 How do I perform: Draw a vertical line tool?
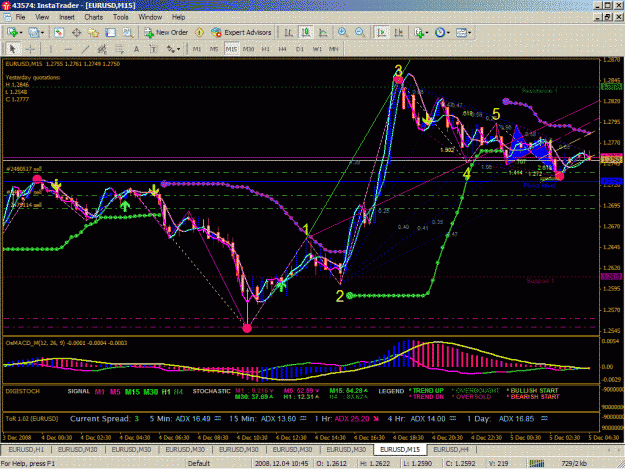click(x=51, y=49)
